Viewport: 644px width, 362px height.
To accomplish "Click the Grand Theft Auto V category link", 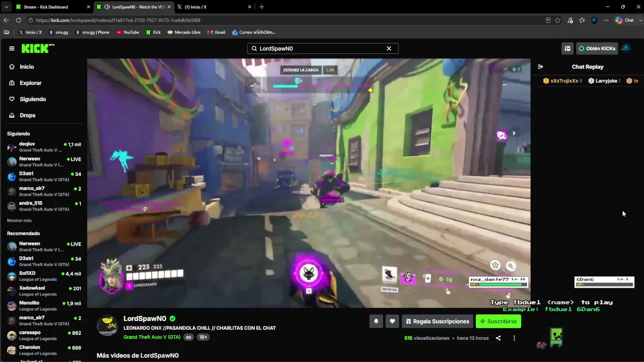I will tap(152, 337).
